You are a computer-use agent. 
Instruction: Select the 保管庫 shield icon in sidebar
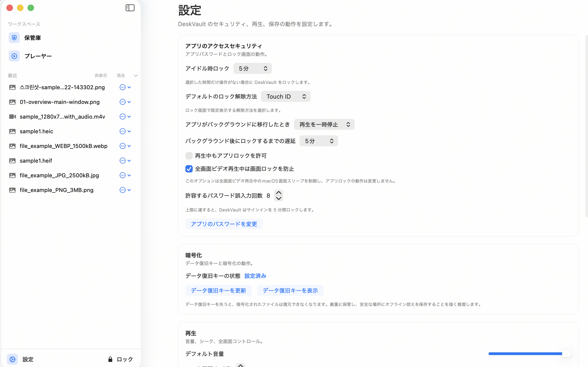pos(14,38)
